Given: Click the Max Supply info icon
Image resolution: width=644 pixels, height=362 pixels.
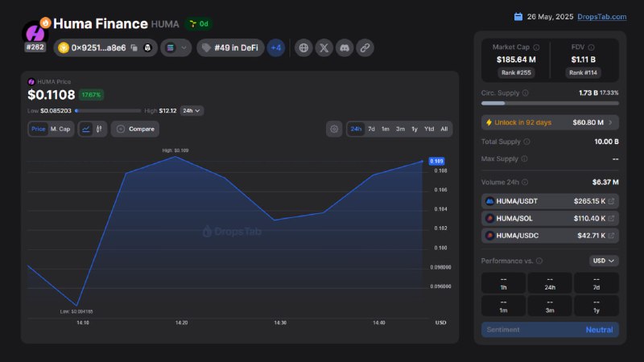Looking at the screenshot, I should tap(524, 158).
